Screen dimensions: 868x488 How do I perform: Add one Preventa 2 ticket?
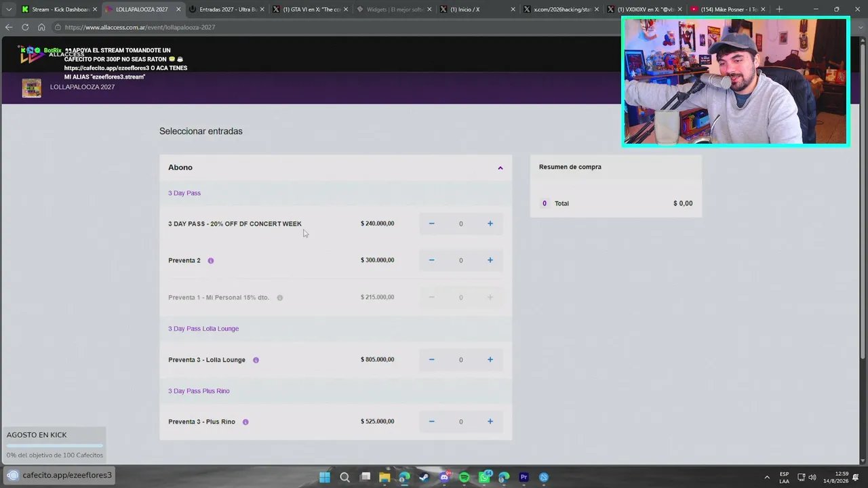[x=490, y=260]
